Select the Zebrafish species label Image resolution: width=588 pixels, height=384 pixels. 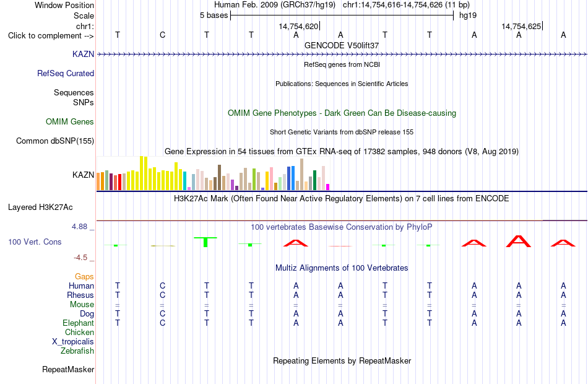77,351
